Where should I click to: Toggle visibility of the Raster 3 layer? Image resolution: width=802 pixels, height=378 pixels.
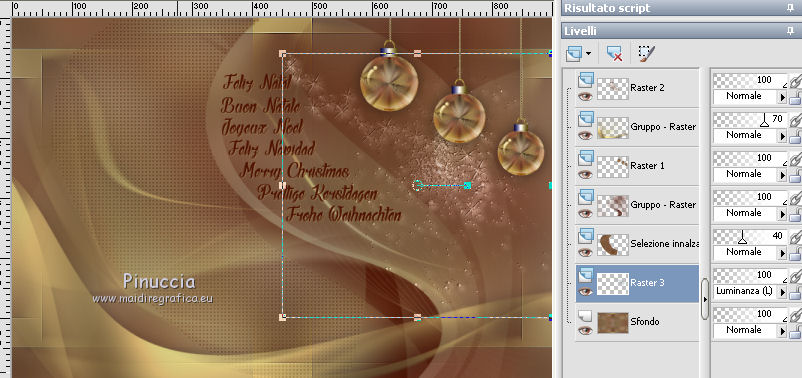pyautogui.click(x=586, y=291)
